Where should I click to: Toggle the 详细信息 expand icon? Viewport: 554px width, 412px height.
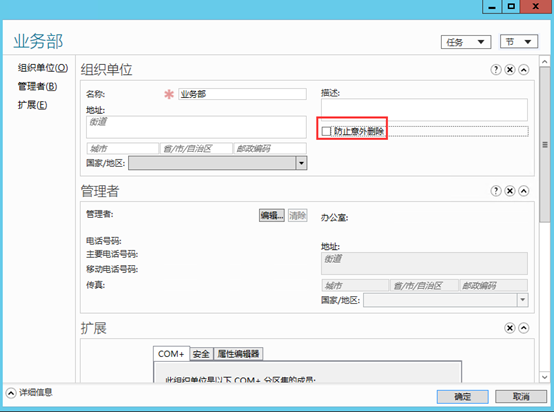pyautogui.click(x=11, y=393)
